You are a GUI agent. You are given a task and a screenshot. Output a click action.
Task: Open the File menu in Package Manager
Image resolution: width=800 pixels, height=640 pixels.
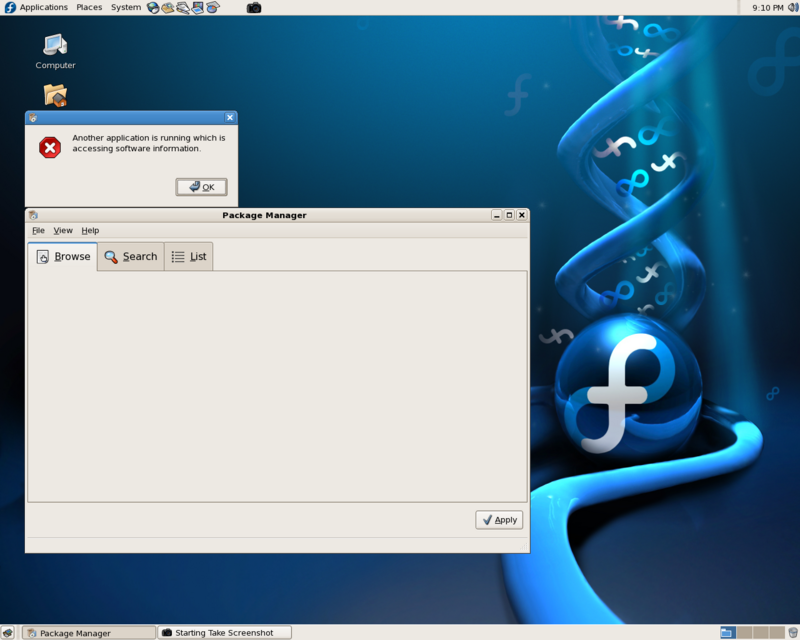[38, 230]
